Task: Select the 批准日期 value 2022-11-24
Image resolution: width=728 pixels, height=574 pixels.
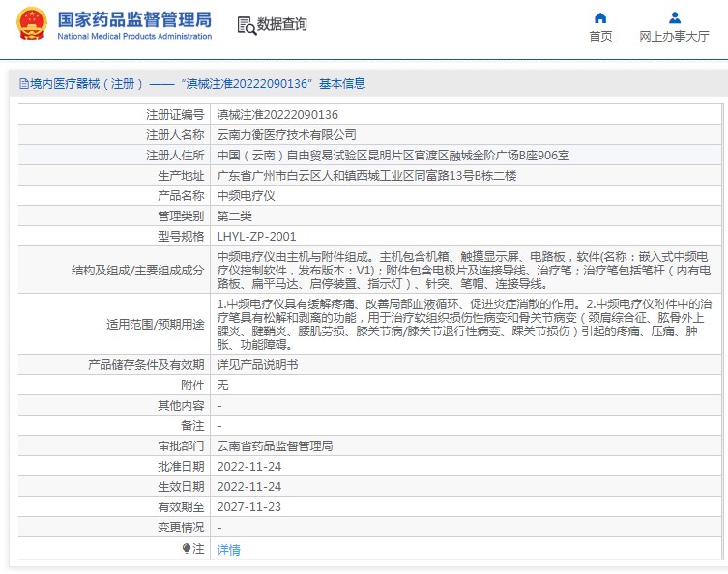Action: (x=249, y=467)
